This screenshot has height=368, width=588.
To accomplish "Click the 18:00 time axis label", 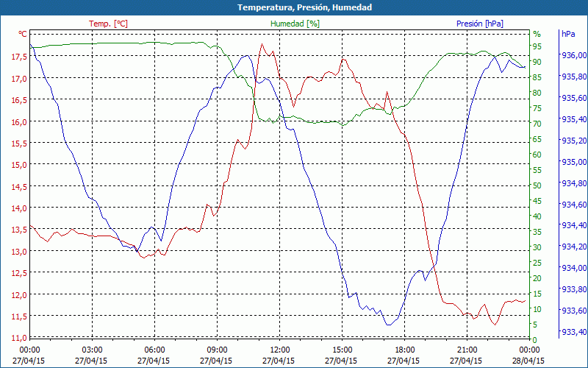I will click(x=405, y=350).
